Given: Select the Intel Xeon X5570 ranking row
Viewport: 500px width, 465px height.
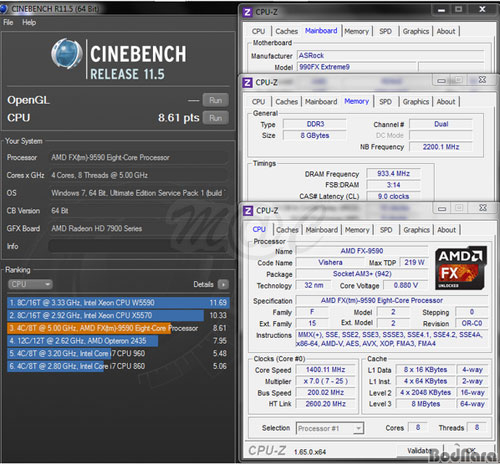Looking at the screenshot, I should [118, 315].
